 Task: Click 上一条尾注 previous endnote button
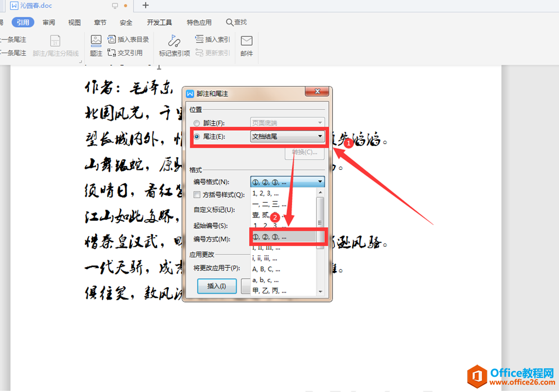(12, 39)
